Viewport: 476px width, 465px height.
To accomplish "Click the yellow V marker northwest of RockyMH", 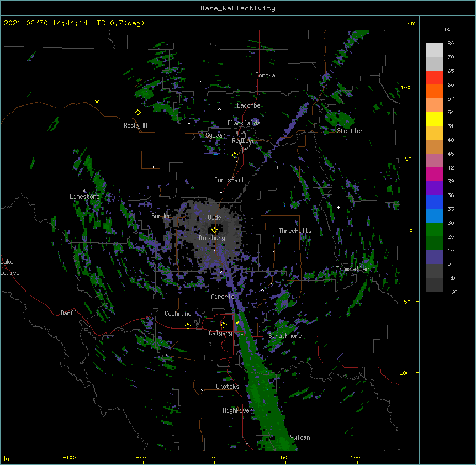I will [x=97, y=102].
